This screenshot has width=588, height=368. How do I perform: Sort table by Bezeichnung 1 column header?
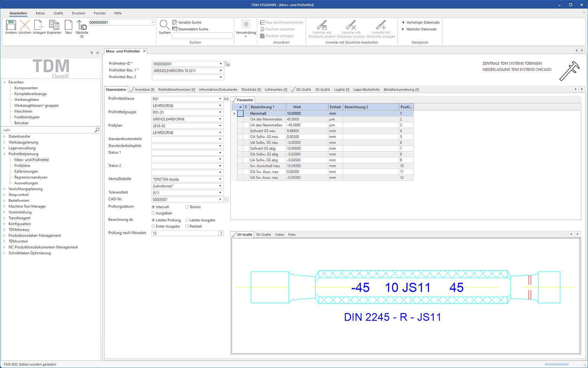[x=267, y=107]
